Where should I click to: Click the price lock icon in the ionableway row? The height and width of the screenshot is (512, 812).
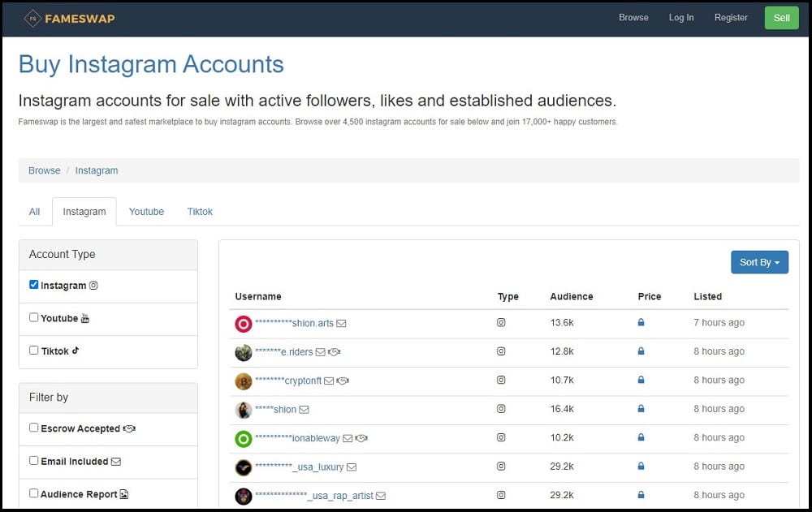pyautogui.click(x=641, y=437)
